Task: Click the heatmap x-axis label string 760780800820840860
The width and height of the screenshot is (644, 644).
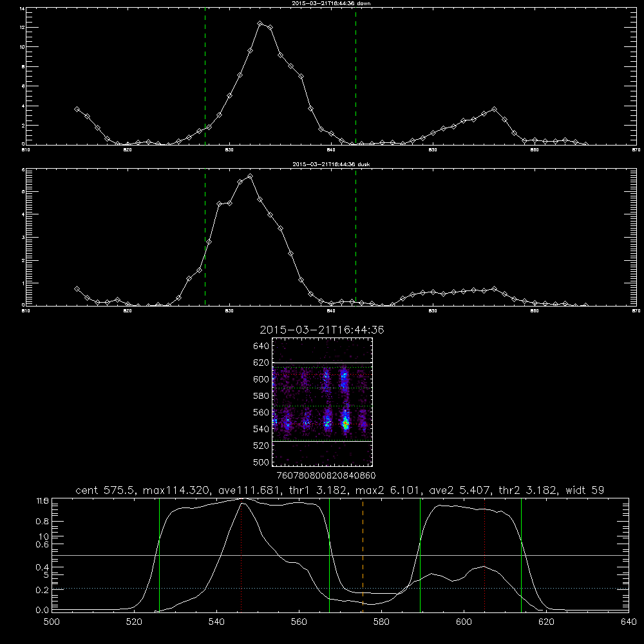Action: (x=326, y=476)
